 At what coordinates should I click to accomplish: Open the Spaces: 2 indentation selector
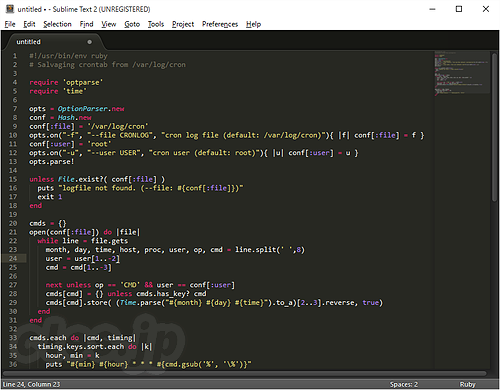click(x=404, y=384)
